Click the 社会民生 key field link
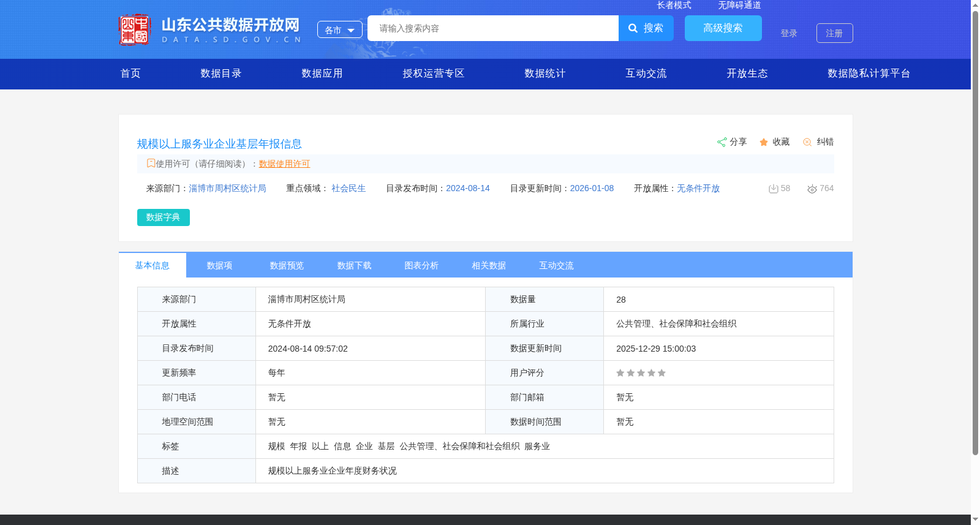This screenshot has width=980, height=525. click(349, 189)
